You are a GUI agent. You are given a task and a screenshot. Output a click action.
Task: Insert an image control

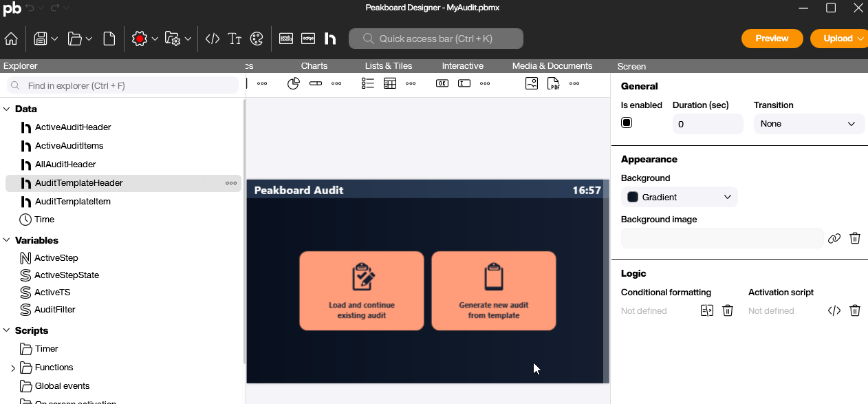pos(532,83)
